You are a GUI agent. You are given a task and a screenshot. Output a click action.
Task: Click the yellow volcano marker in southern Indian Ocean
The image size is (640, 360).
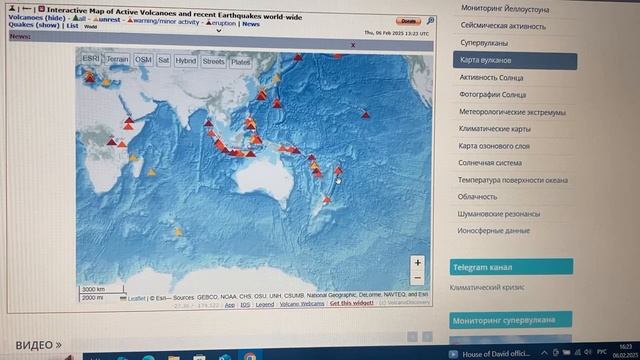pos(178,231)
